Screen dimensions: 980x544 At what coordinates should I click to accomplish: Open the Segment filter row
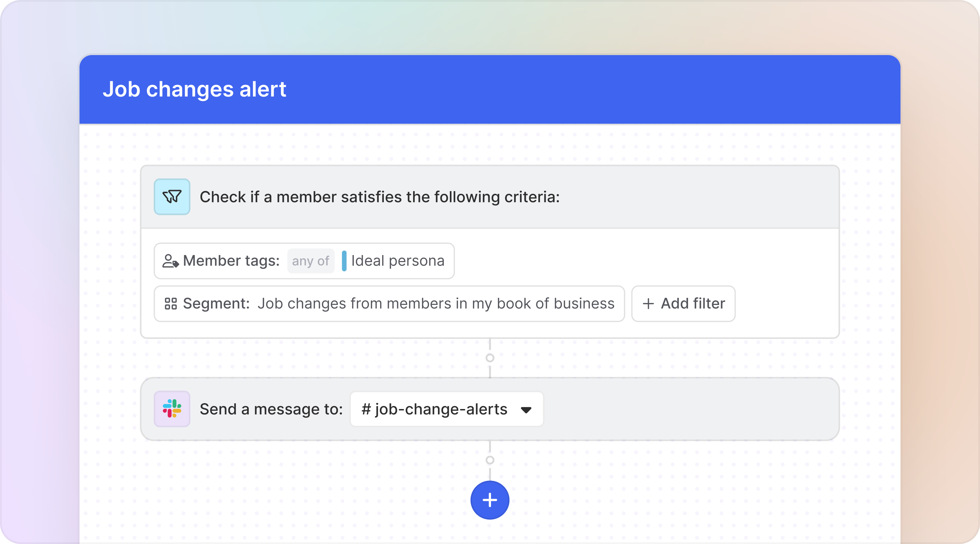(x=216, y=303)
